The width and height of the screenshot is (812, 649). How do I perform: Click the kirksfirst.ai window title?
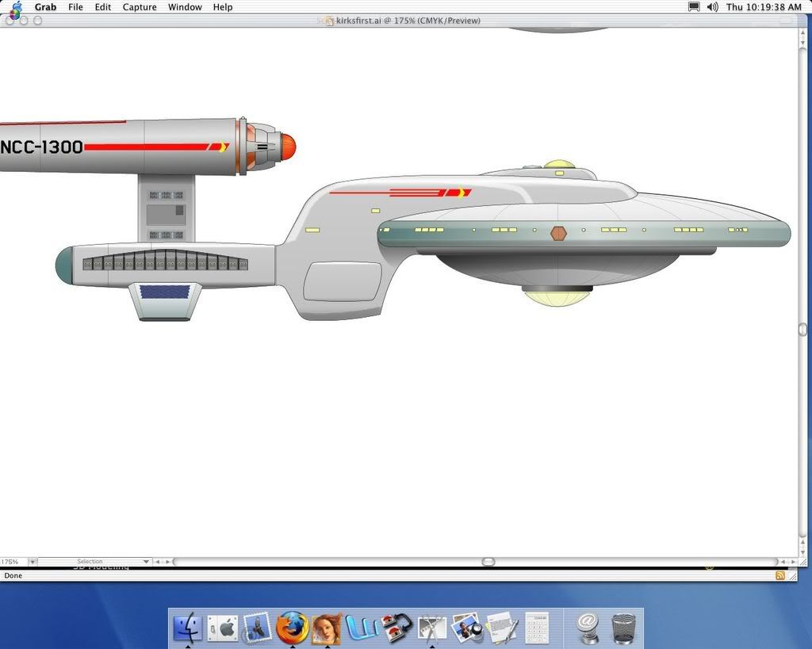point(408,21)
